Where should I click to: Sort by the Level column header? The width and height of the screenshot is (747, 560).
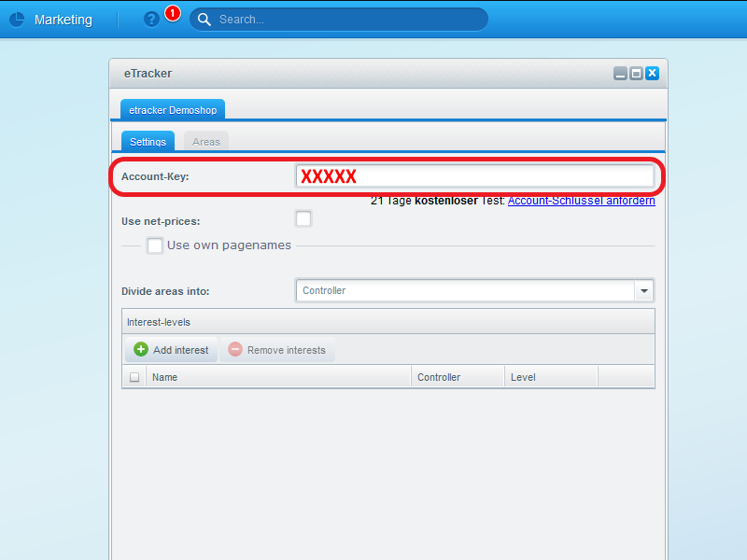click(551, 377)
